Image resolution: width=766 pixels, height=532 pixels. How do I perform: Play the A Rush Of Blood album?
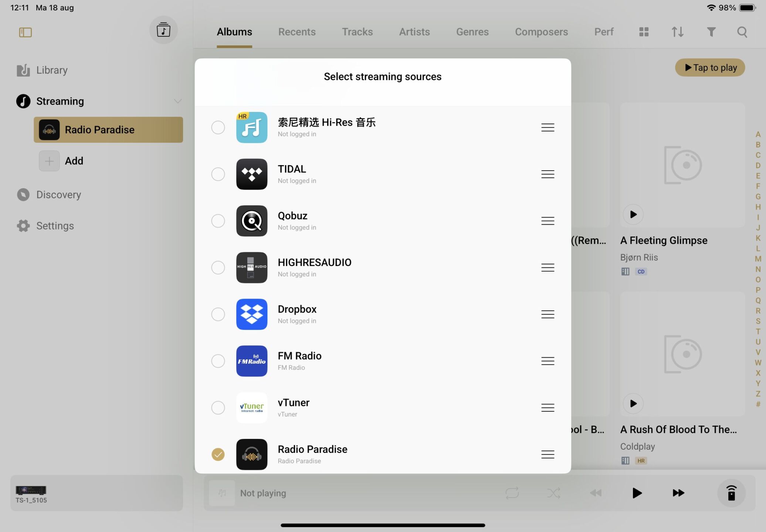(633, 403)
